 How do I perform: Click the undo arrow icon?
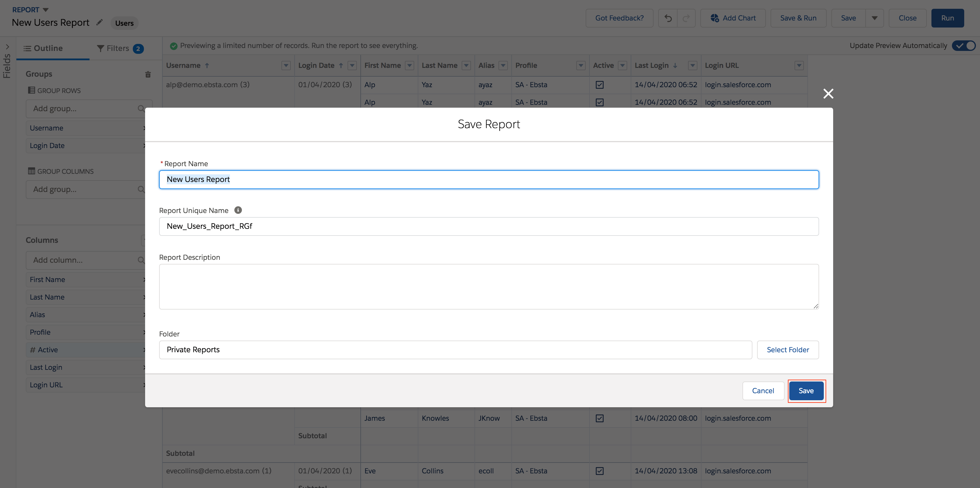(668, 18)
